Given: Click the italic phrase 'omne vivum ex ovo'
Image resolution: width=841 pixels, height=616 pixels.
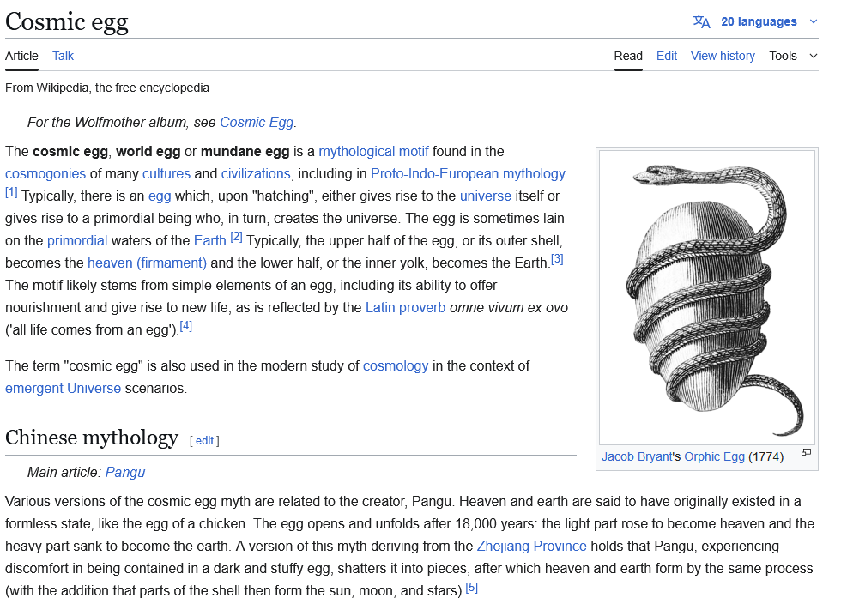Looking at the screenshot, I should point(508,308).
